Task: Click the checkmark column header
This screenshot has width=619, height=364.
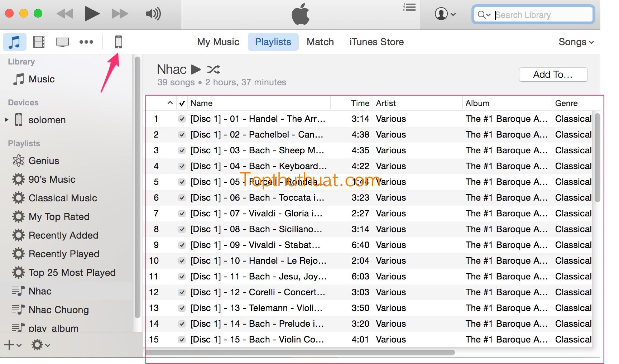Action: (182, 104)
